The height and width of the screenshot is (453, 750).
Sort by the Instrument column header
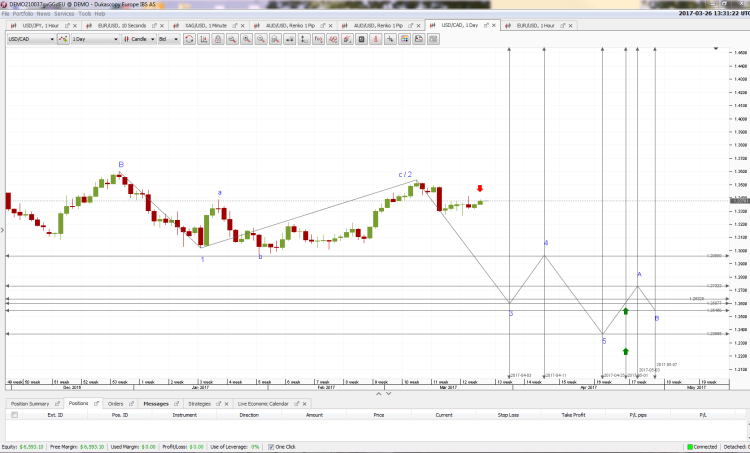tap(185, 415)
